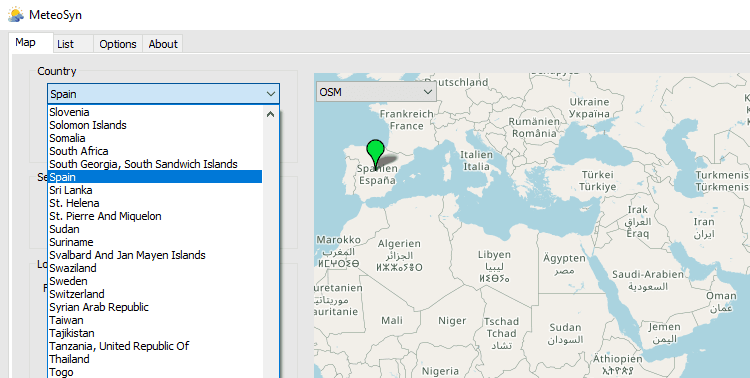This screenshot has height=378, width=750.
Task: Select St. Pierre And Miquelon entry
Action: (155, 216)
